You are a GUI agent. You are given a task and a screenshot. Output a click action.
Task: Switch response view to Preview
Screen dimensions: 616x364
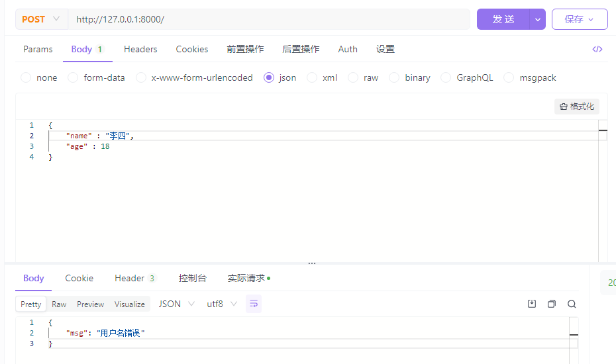tap(90, 304)
